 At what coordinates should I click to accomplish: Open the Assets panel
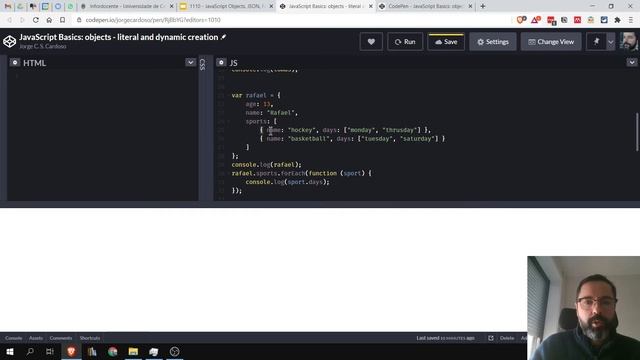36,338
